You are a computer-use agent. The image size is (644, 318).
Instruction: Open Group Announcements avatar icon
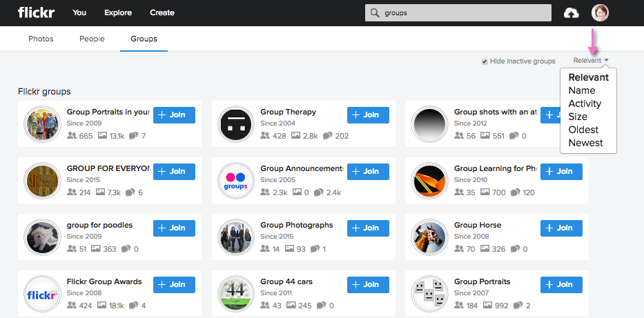(236, 181)
